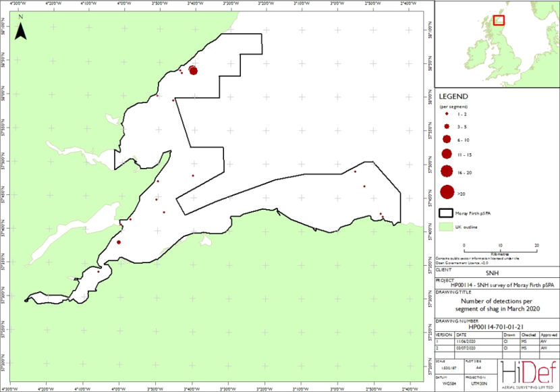Click the Drawn column header
Viewport: 560px width, 392px height.
[x=509, y=335]
